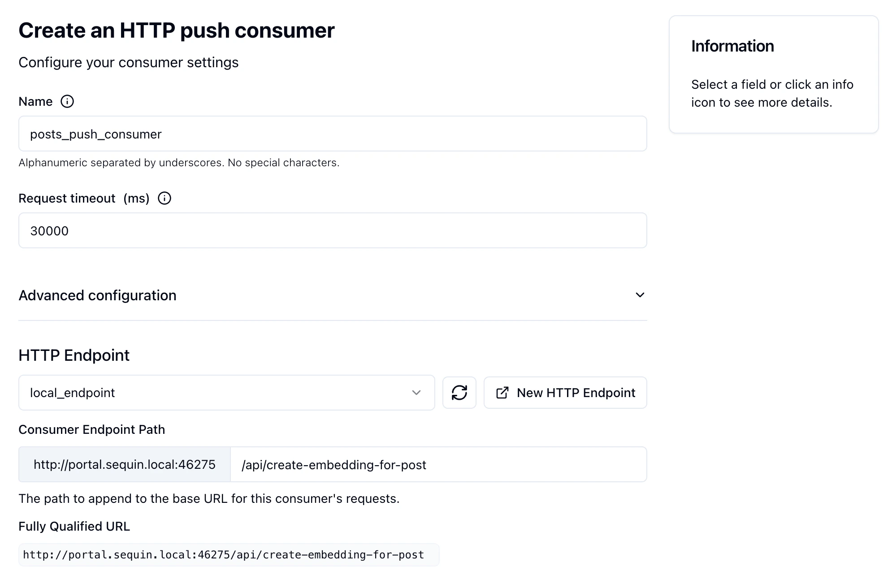Click the Create an HTTP push consumer title
This screenshot has height=588, width=892.
176,30
